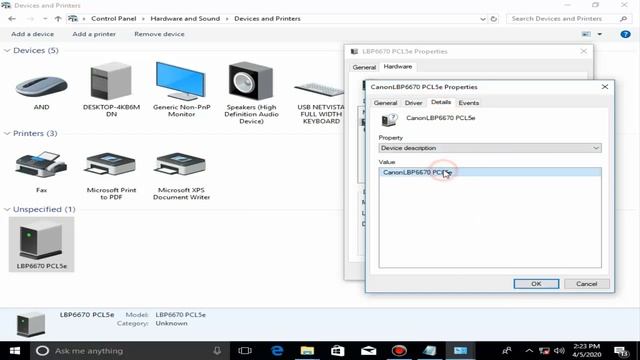Open File Explorer from the taskbar
The height and width of the screenshot is (360, 640).
(307, 351)
